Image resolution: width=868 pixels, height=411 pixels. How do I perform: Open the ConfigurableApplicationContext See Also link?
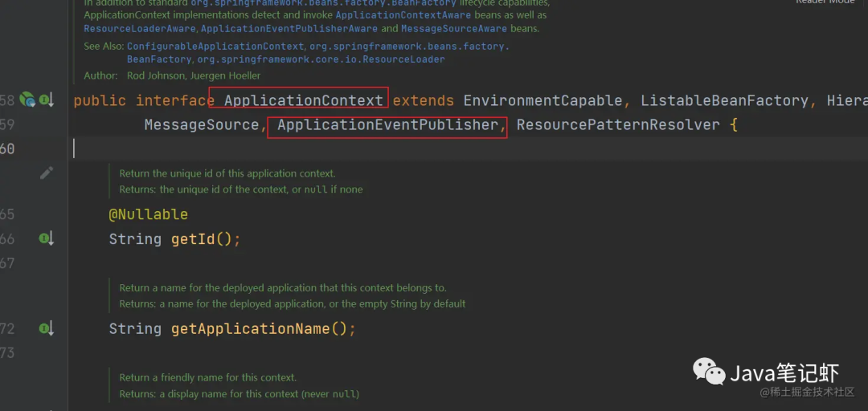click(215, 47)
